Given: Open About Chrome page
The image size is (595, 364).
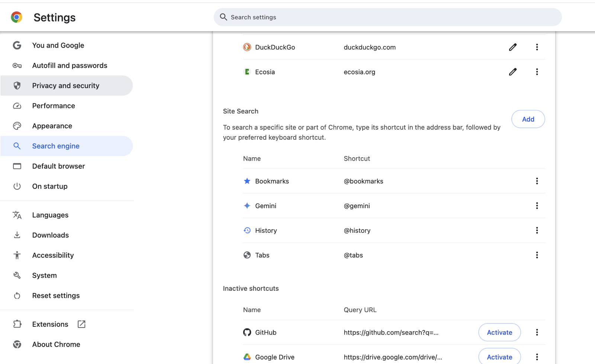Looking at the screenshot, I should (67, 344).
